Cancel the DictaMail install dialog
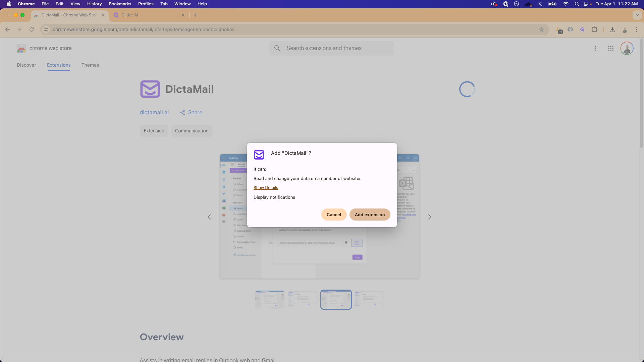 tap(333, 215)
